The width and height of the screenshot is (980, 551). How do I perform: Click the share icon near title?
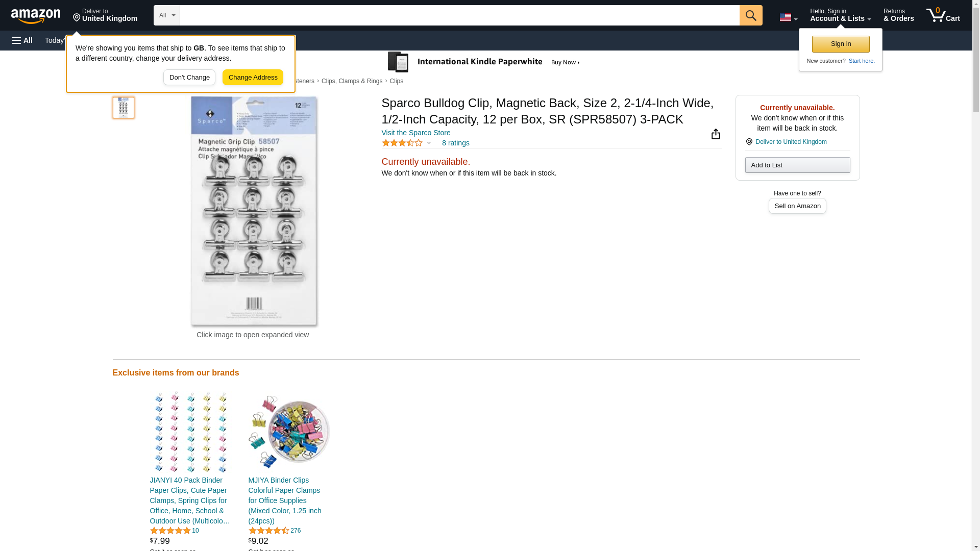coord(716,134)
